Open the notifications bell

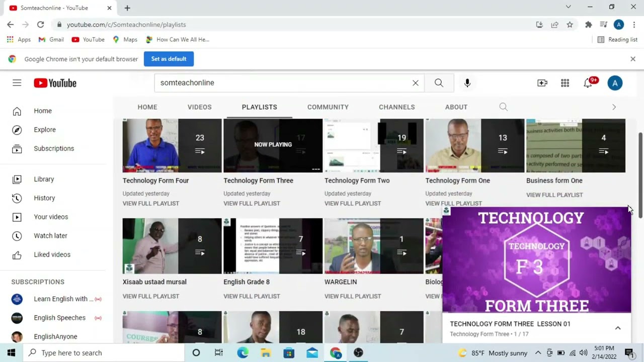coord(588,83)
